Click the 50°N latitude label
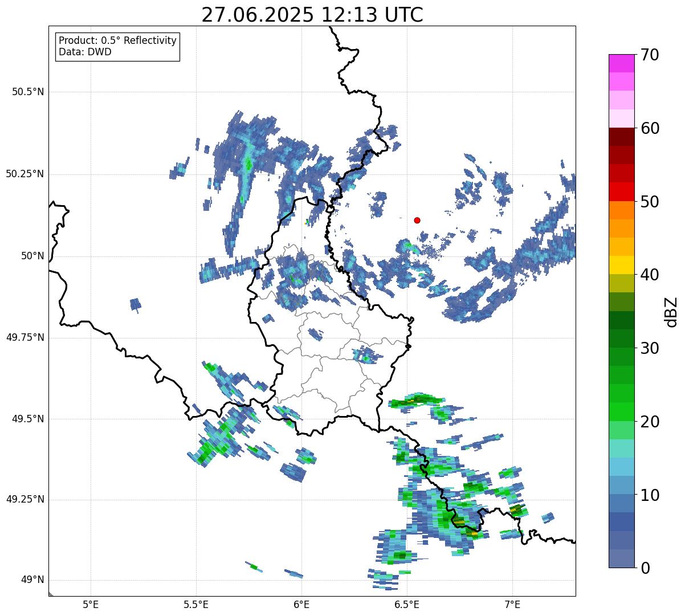This screenshot has width=685, height=616. [32, 256]
